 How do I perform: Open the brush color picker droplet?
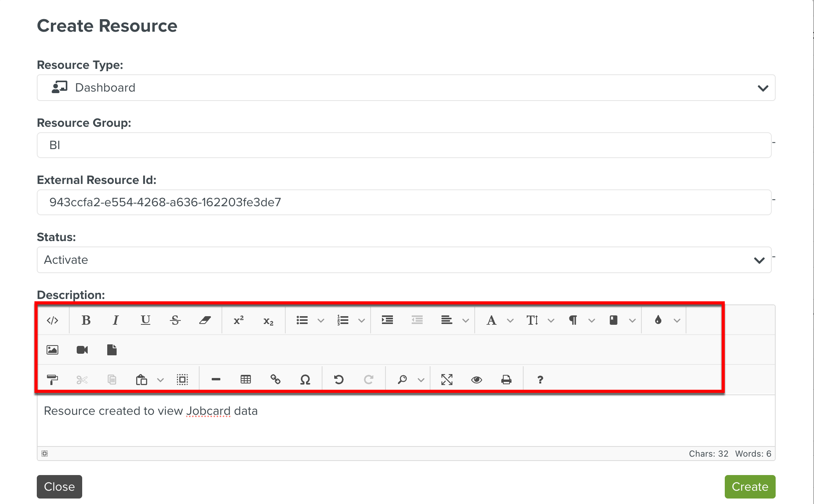(658, 320)
